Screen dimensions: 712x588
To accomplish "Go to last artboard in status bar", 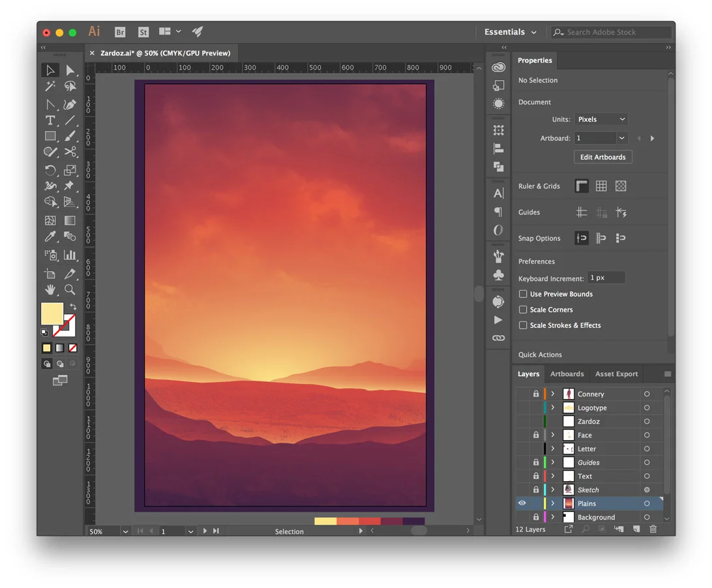I will [x=216, y=531].
